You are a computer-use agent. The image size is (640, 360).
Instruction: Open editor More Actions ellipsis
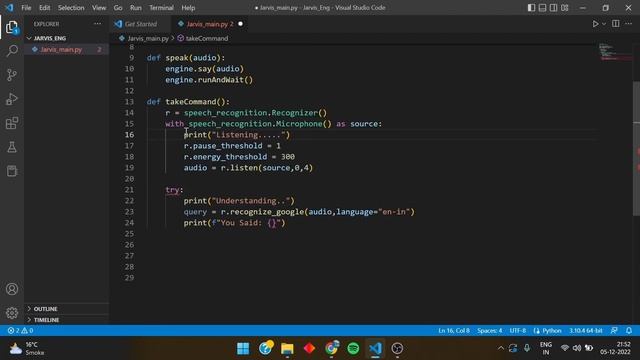[629, 24]
